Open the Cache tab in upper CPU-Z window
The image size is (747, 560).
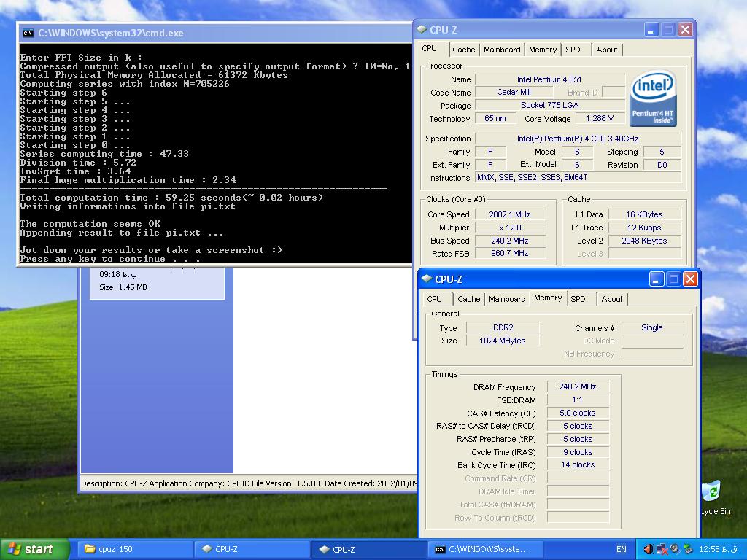pos(463,50)
